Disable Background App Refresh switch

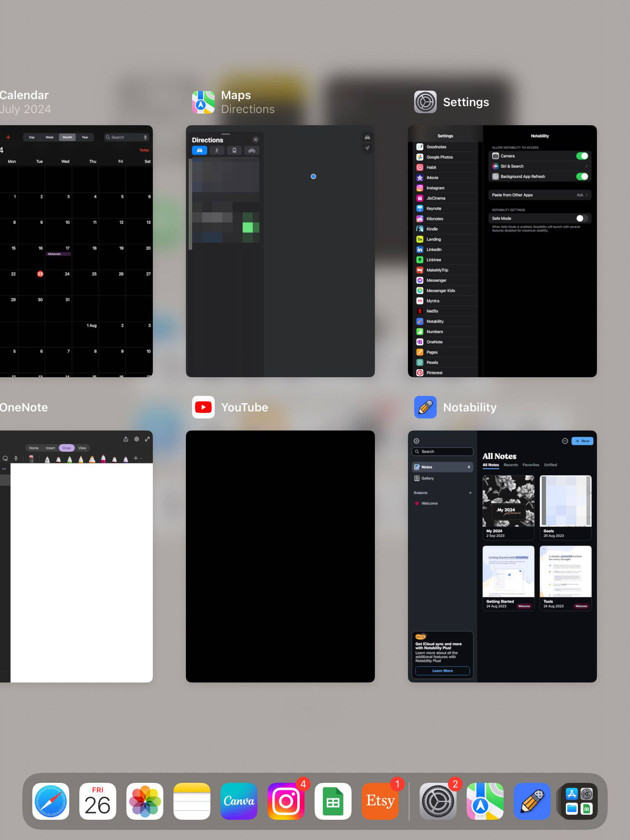(x=582, y=177)
